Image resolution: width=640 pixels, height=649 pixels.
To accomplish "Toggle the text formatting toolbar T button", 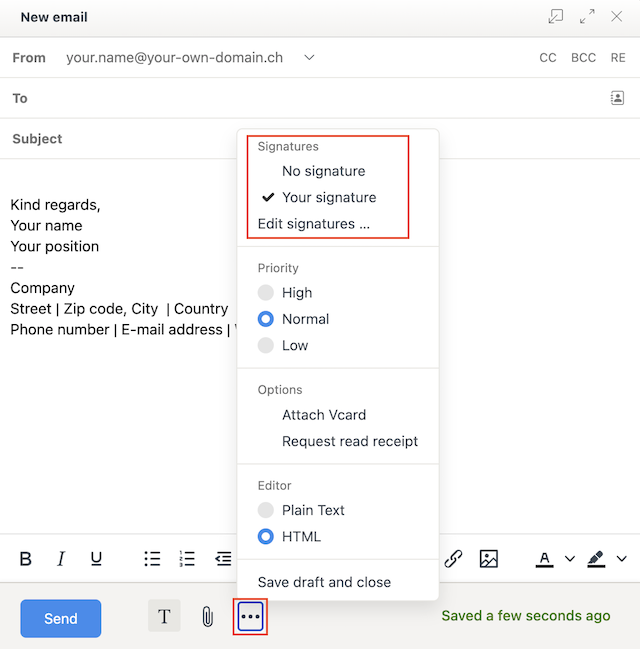I will point(164,616).
